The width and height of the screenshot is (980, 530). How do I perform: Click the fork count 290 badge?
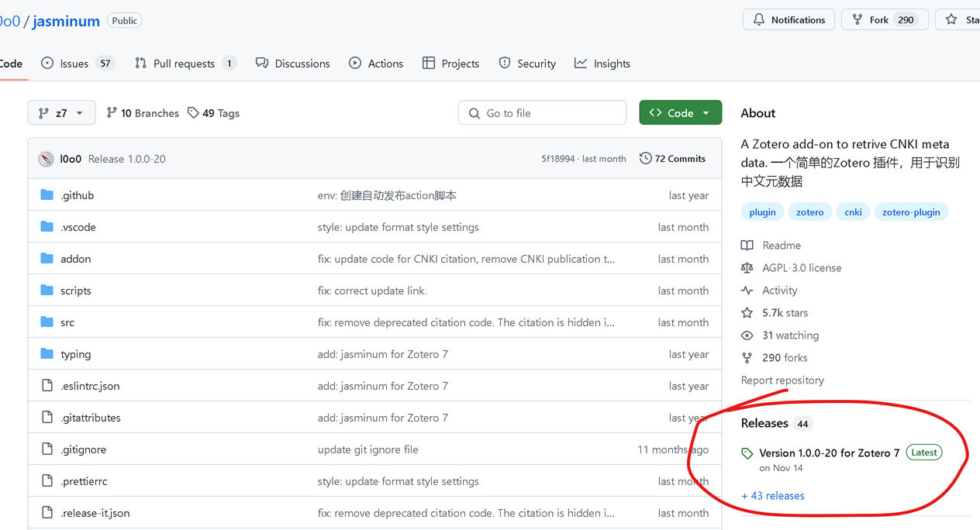[906, 19]
